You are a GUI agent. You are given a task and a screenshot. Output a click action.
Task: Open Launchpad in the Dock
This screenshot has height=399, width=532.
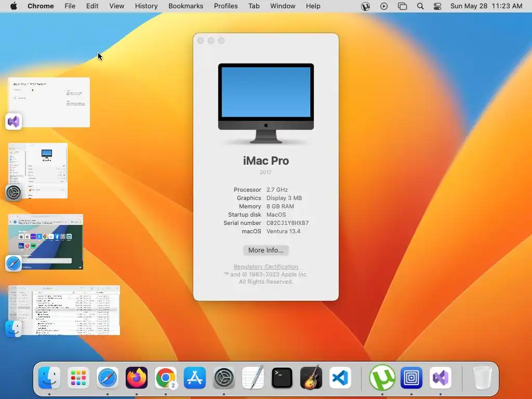pyautogui.click(x=78, y=378)
